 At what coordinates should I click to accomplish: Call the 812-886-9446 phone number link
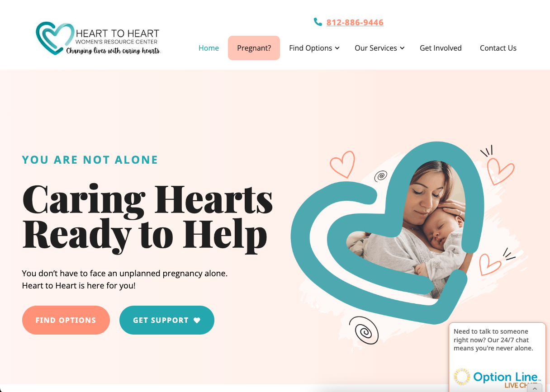[x=355, y=22]
